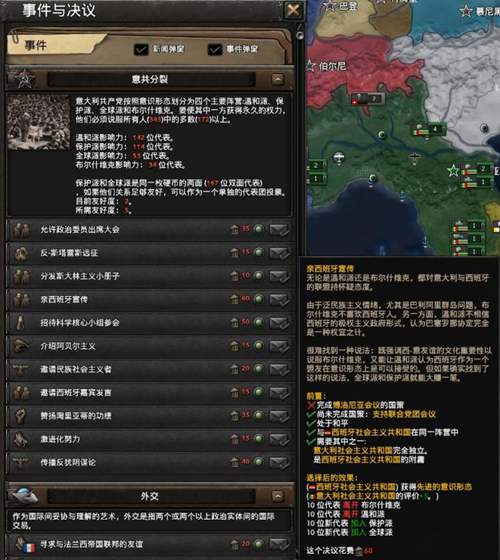Toggle the 事件弹窗 checkbox
This screenshot has height=560, width=500.
click(215, 49)
